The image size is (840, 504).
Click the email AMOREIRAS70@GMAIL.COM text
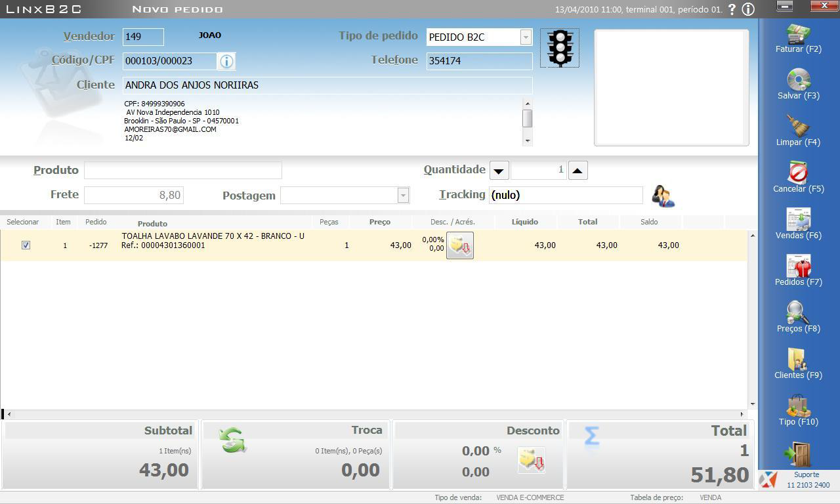[170, 129]
